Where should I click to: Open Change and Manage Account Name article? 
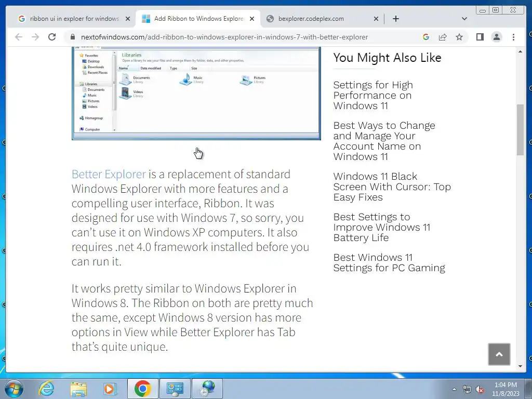pyautogui.click(x=384, y=141)
